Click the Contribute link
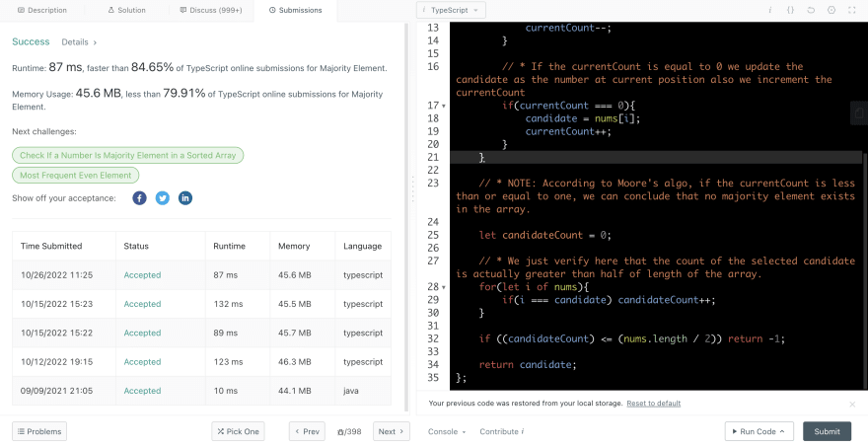868x447 pixels. click(501, 431)
